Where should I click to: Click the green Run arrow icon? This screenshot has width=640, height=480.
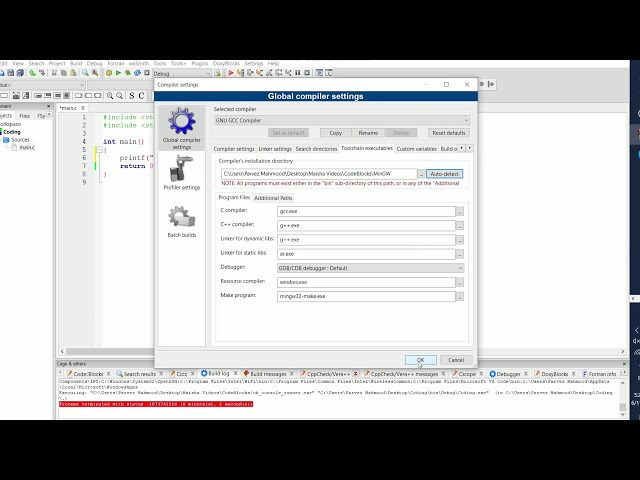point(118,73)
